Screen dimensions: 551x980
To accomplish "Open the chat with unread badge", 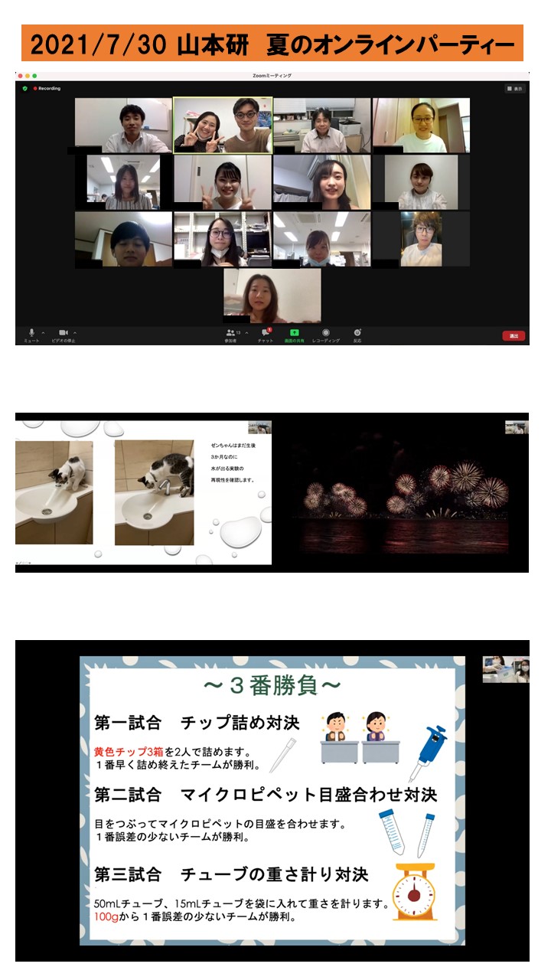I will pyautogui.click(x=265, y=334).
